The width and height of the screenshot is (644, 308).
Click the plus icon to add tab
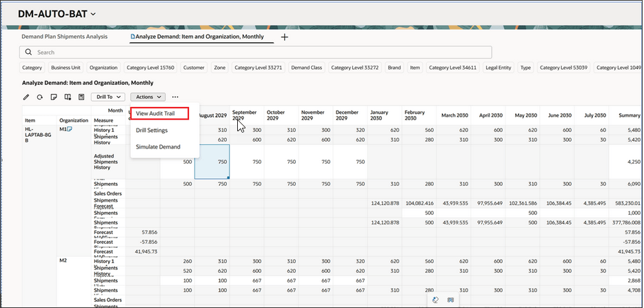tap(285, 37)
